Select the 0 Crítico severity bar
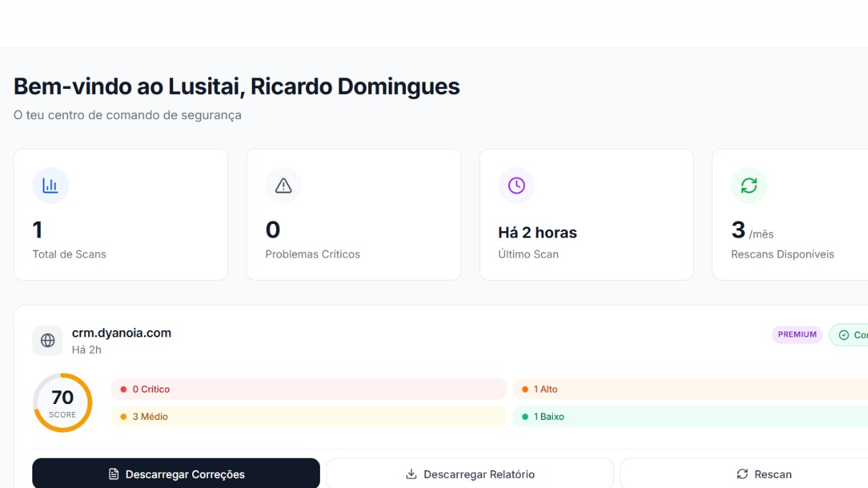This screenshot has width=868, height=488. pyautogui.click(x=308, y=389)
